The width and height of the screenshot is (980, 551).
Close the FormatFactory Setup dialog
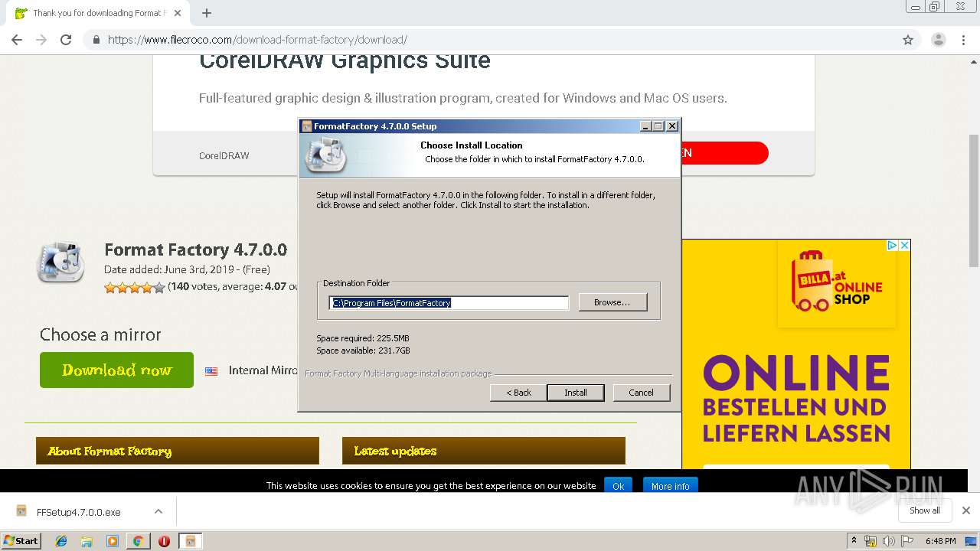(x=672, y=126)
